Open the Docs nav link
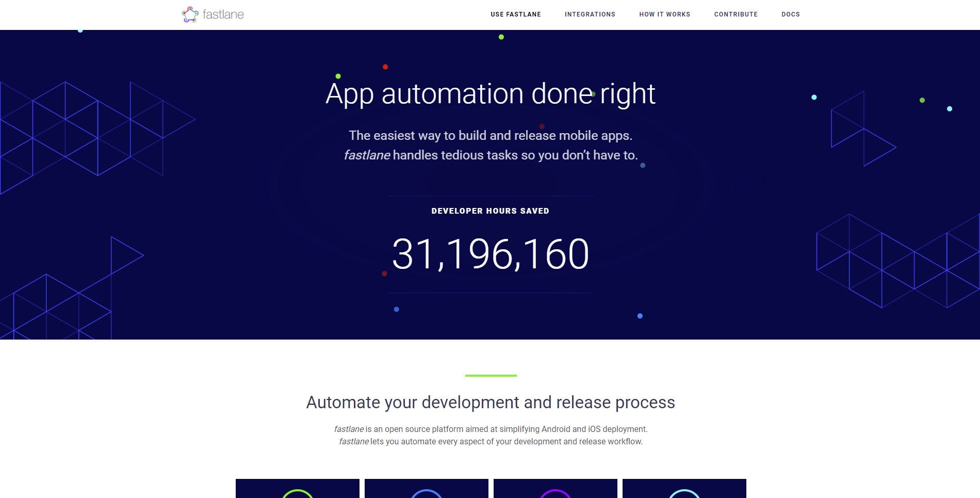980x498 pixels. tap(791, 14)
